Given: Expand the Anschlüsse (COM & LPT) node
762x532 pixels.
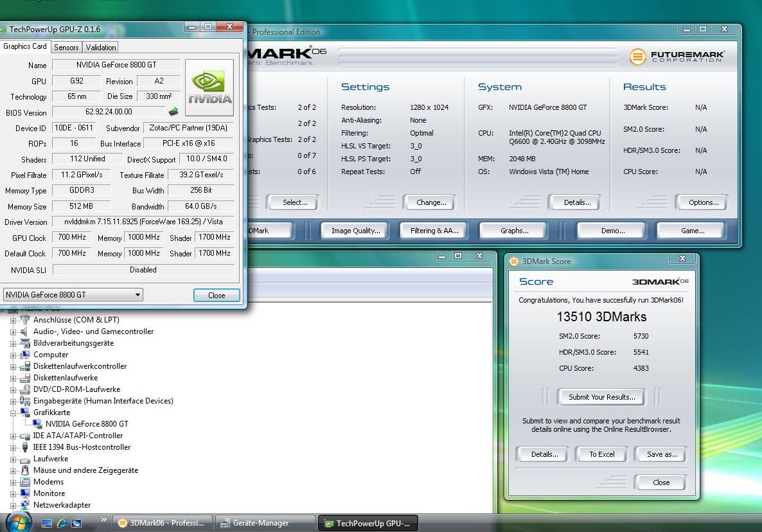Looking at the screenshot, I should pyautogui.click(x=13, y=320).
